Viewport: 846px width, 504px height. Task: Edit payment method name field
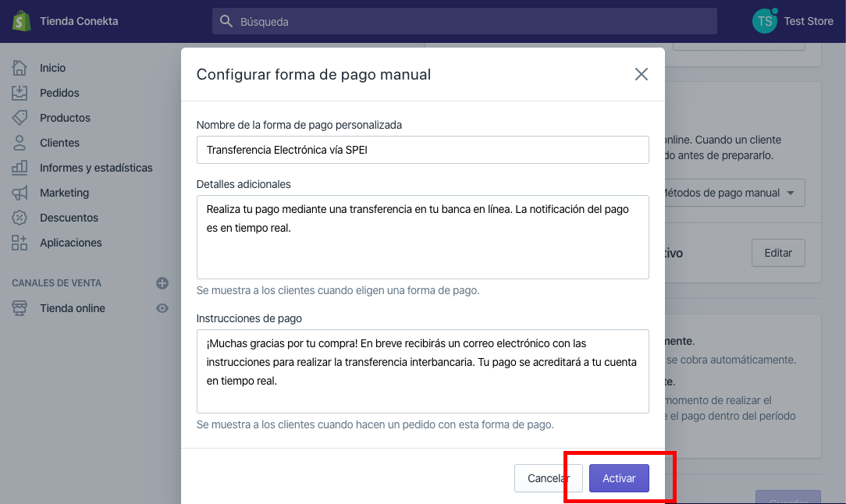(422, 150)
